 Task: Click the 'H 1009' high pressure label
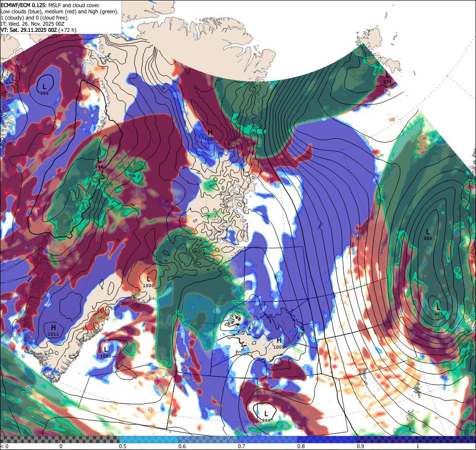[x=279, y=343]
